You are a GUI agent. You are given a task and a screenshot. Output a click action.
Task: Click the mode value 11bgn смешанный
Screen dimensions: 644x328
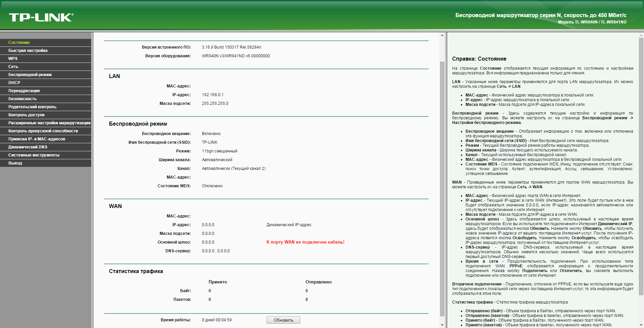click(219, 151)
